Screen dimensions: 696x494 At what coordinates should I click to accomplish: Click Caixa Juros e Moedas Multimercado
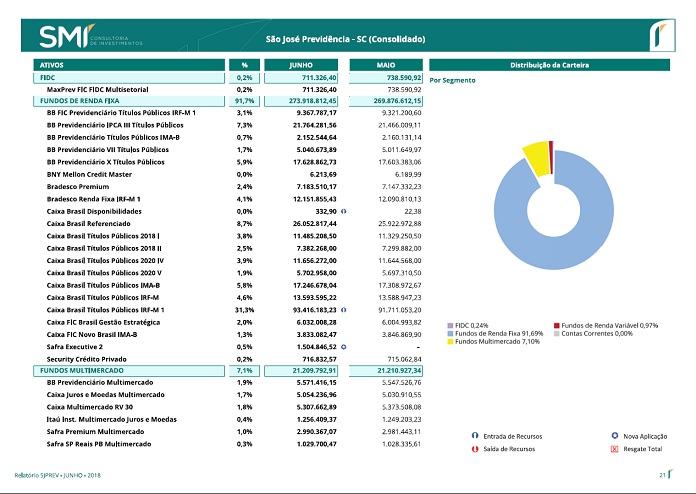coord(106,395)
